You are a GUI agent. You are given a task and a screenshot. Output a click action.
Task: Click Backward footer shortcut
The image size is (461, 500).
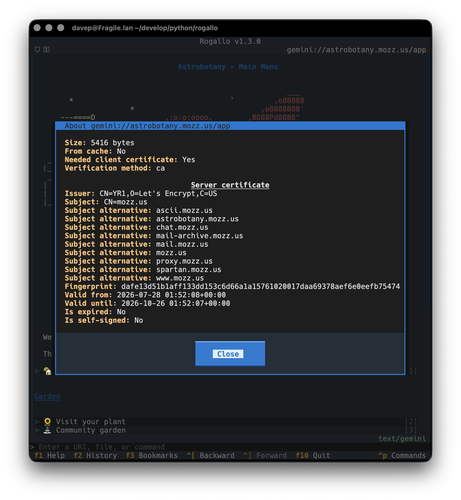coord(210,455)
